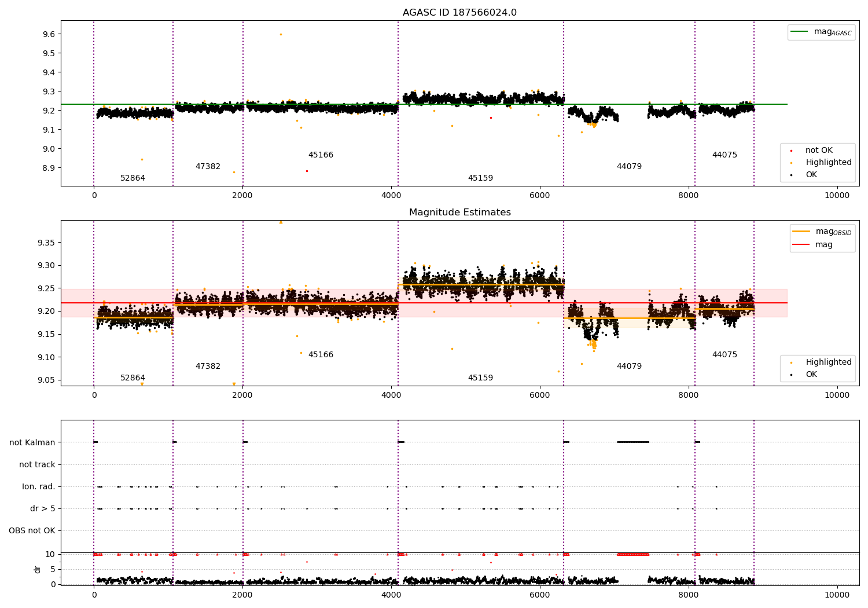Click the 10 tick on the dr axis
The image size is (868, 608).
click(50, 555)
